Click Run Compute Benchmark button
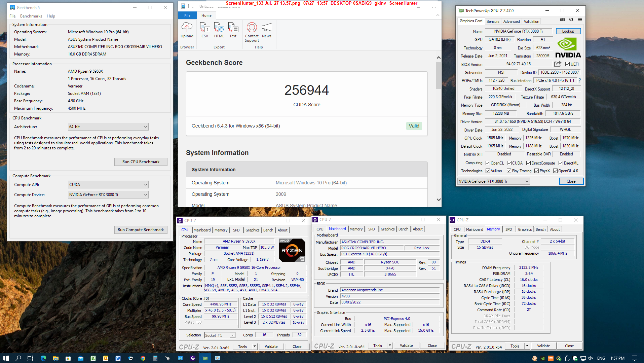This screenshot has width=644, height=363. (141, 230)
